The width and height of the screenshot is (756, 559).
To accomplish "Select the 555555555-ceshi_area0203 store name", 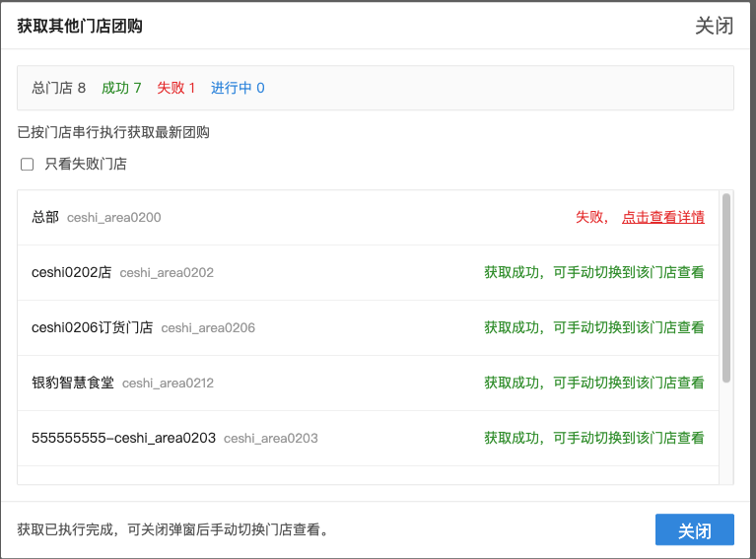I will 124,438.
